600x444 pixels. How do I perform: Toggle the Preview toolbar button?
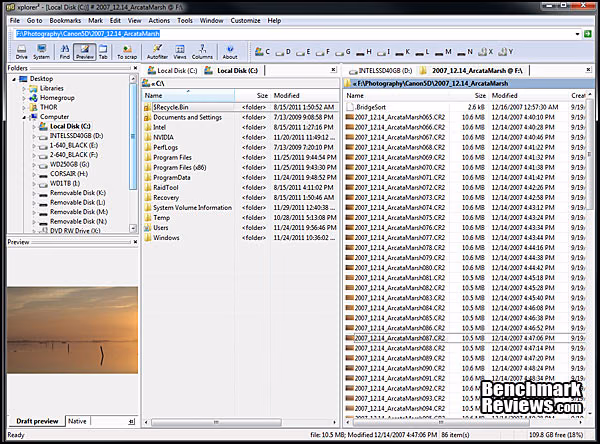(85, 52)
